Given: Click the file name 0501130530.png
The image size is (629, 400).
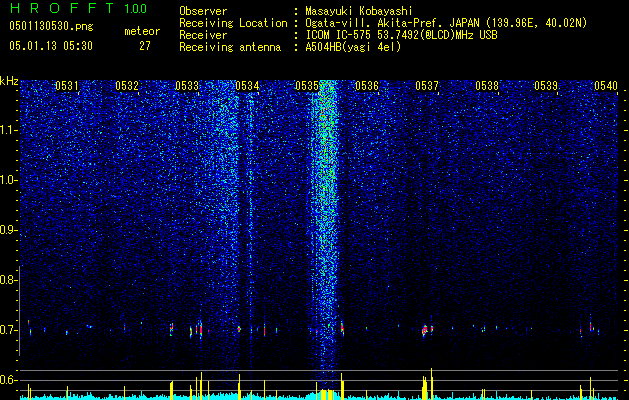Looking at the screenshot, I should [x=51, y=26].
